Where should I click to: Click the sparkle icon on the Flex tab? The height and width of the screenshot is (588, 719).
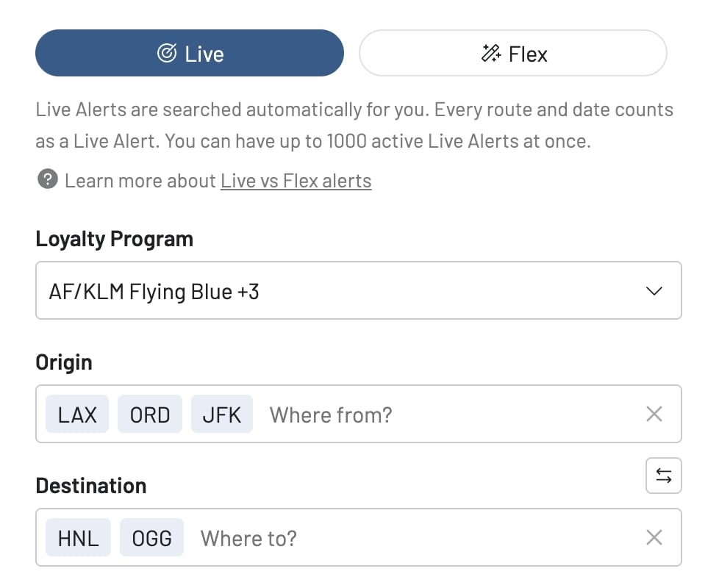coord(490,53)
